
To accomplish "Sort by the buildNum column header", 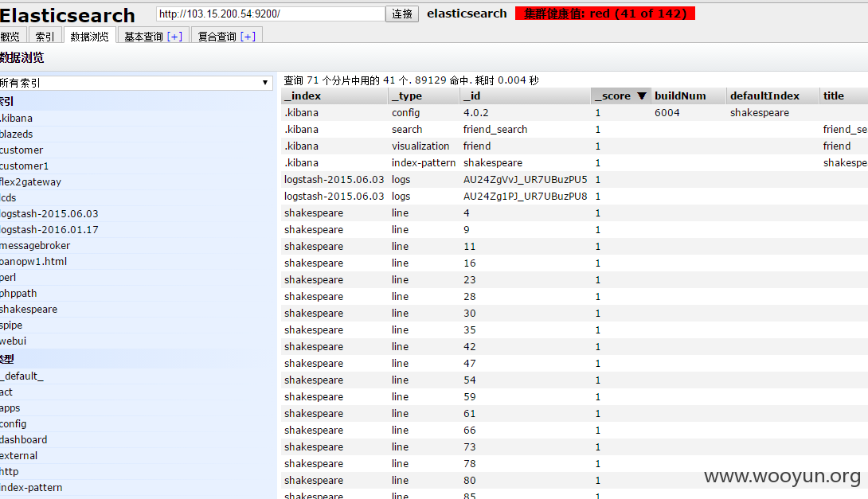I will click(x=688, y=96).
